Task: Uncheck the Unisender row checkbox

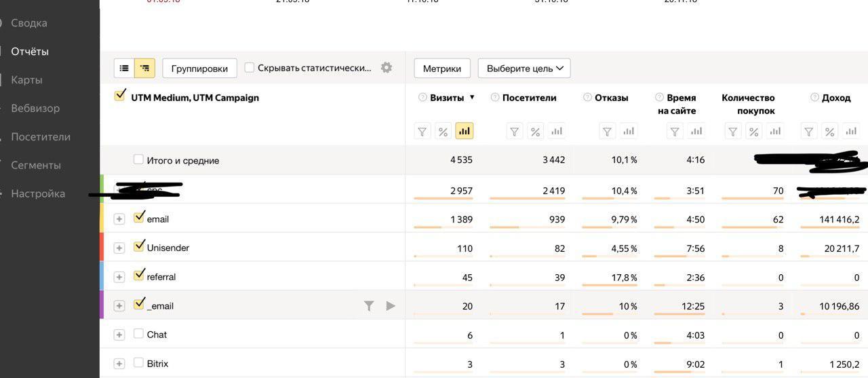Action: pos(139,246)
